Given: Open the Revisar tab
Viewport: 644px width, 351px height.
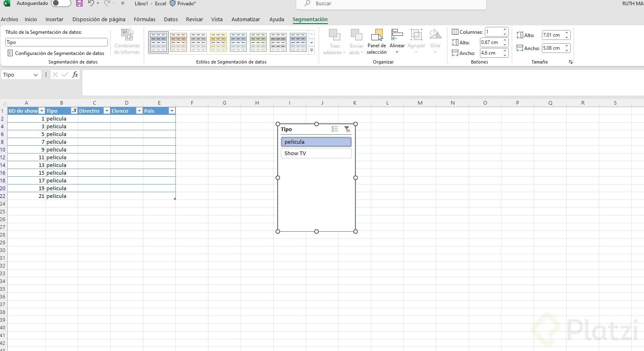Looking at the screenshot, I should point(195,19).
